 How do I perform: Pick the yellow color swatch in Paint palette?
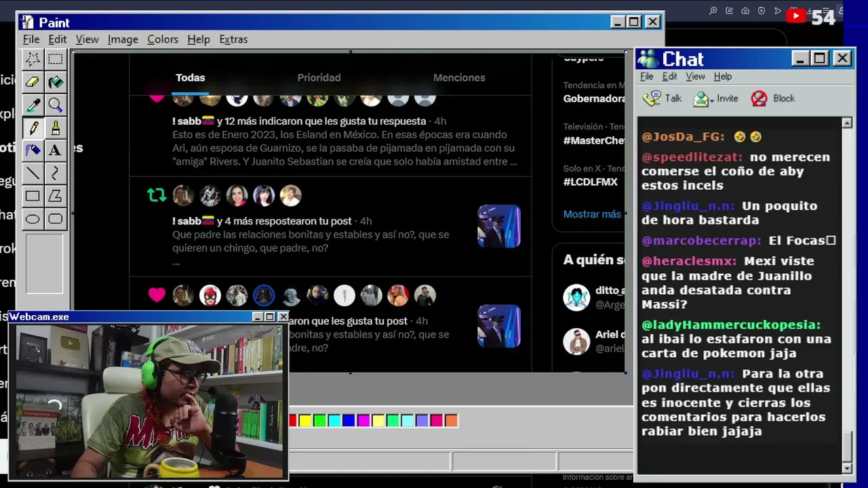[305, 421]
